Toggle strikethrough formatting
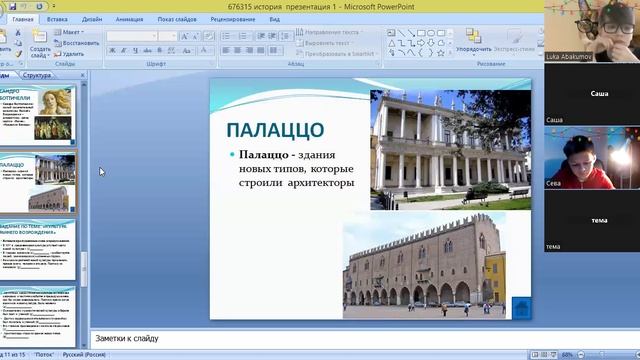The image size is (640, 360). (x=147, y=51)
